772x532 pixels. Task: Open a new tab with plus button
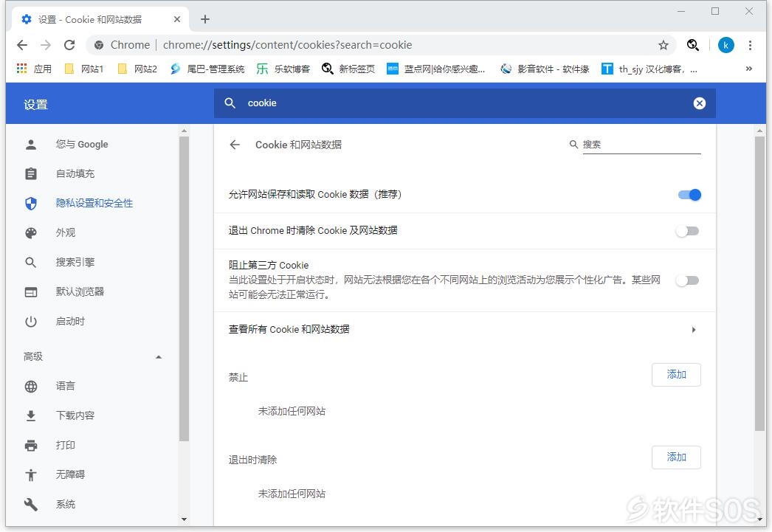pos(205,19)
